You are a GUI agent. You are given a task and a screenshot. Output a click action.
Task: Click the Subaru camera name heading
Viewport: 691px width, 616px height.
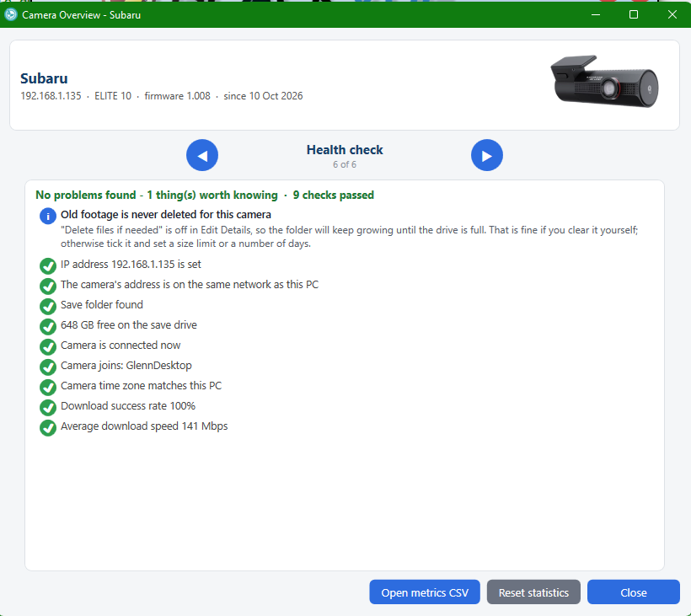44,78
